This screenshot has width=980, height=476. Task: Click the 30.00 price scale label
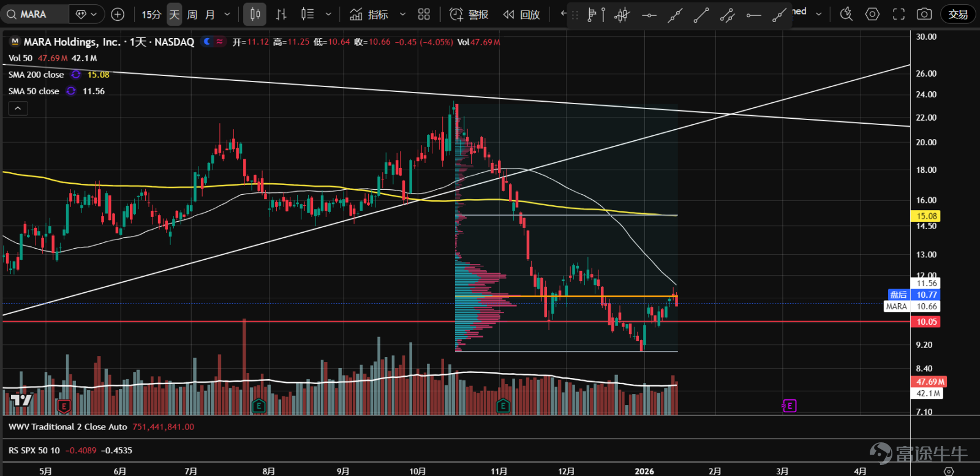coord(925,37)
